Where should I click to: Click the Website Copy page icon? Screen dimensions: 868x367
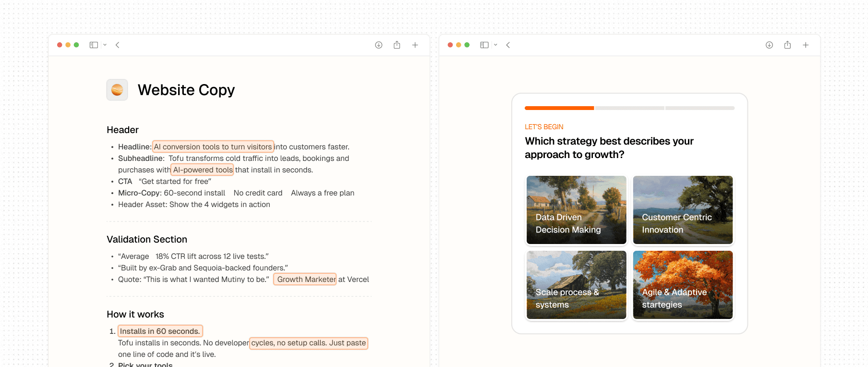[117, 90]
